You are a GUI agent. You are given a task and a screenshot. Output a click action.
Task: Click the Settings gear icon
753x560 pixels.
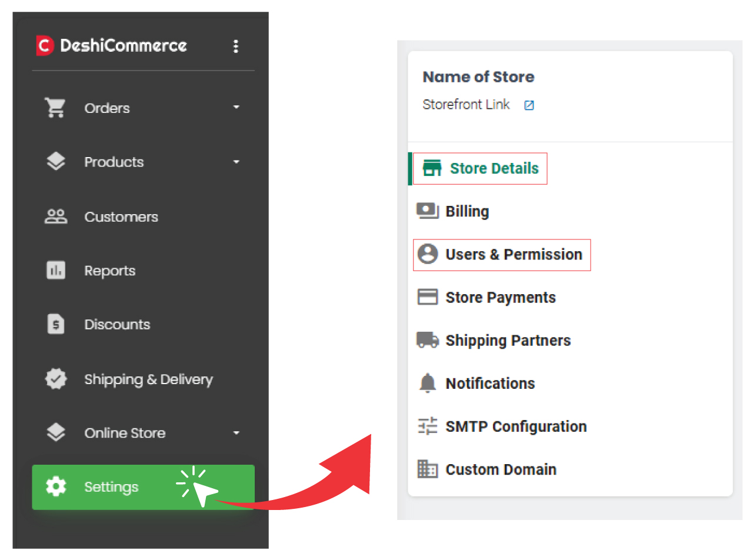(x=56, y=486)
